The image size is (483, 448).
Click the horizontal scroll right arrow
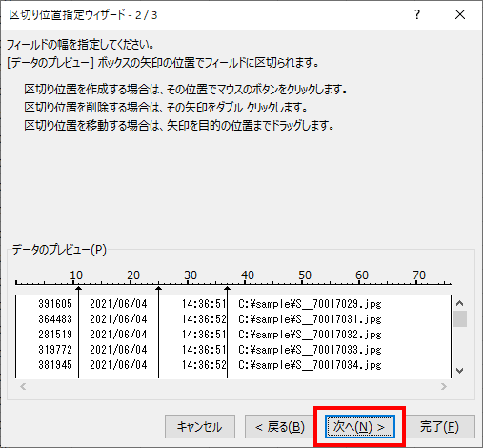click(x=444, y=387)
